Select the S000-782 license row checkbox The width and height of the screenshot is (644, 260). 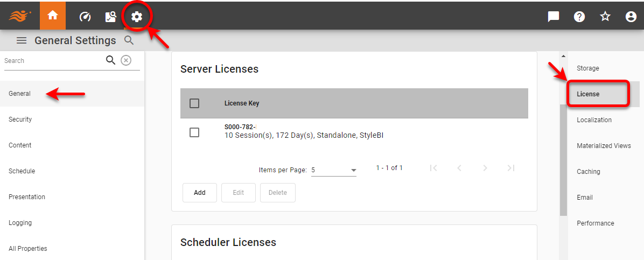point(194,132)
